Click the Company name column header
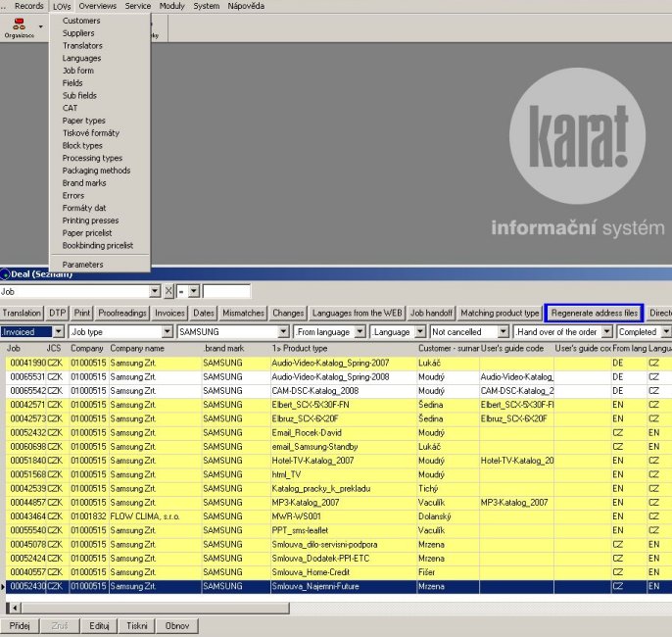This screenshot has width=672, height=637. tap(155, 348)
